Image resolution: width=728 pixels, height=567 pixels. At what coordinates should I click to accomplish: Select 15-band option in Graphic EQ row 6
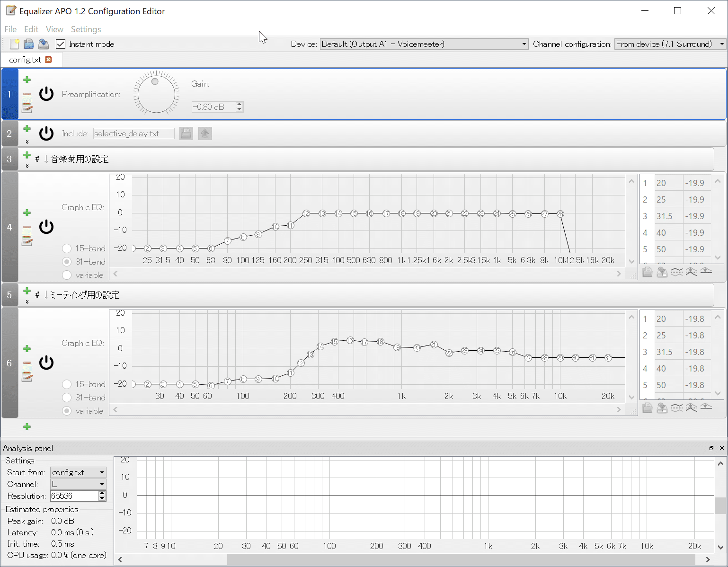click(67, 384)
